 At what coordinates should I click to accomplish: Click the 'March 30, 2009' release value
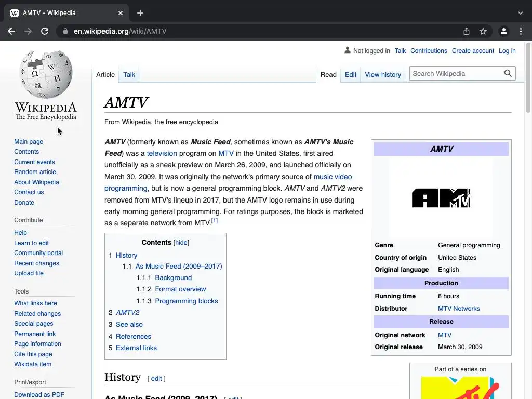[x=460, y=347]
